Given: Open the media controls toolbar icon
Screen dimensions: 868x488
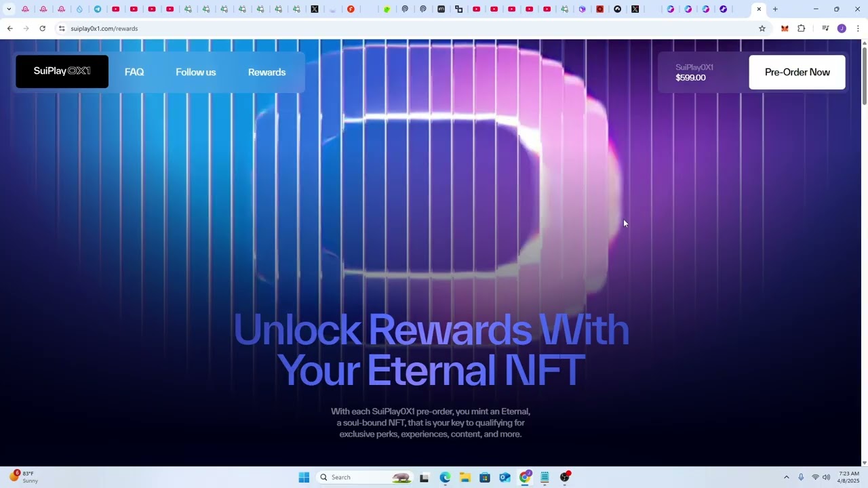Looking at the screenshot, I should (825, 28).
